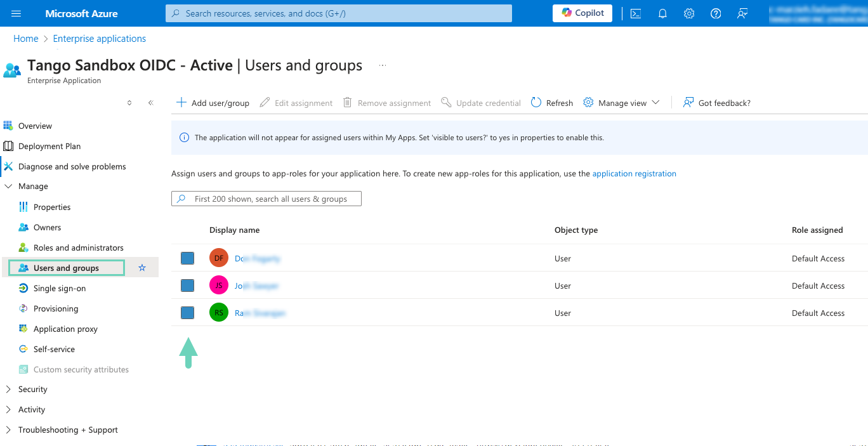Open the Azure portal hamburger menu

(x=16, y=13)
